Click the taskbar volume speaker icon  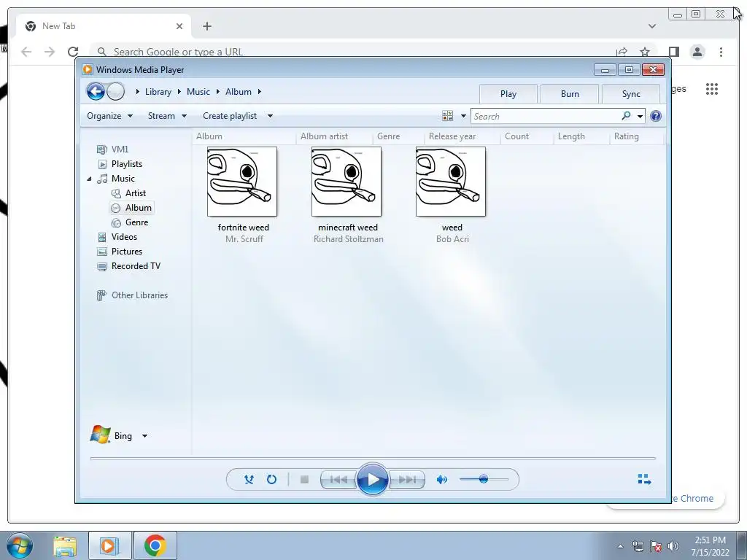coord(673,546)
